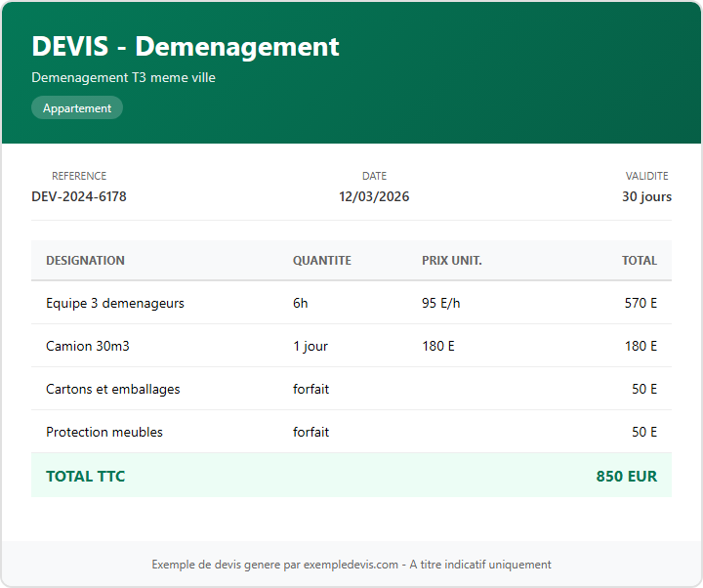The height and width of the screenshot is (588, 703).
Task: Click the Protection meubles line item
Action: pos(104,432)
